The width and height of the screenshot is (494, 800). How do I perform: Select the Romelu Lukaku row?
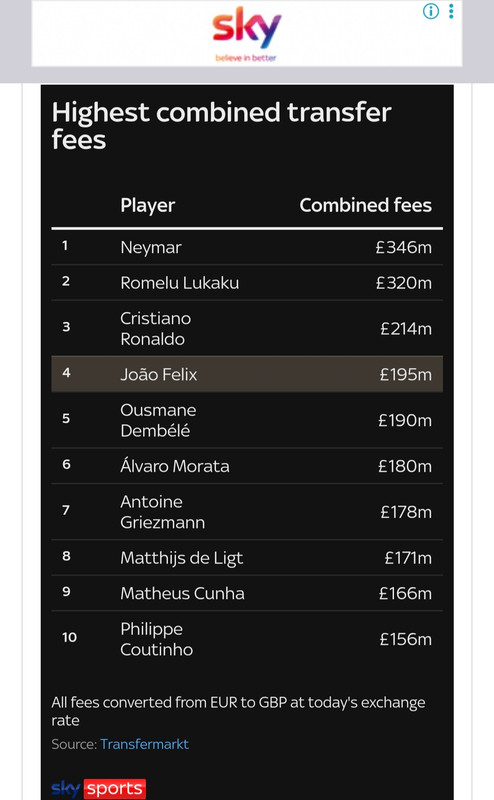(x=247, y=283)
